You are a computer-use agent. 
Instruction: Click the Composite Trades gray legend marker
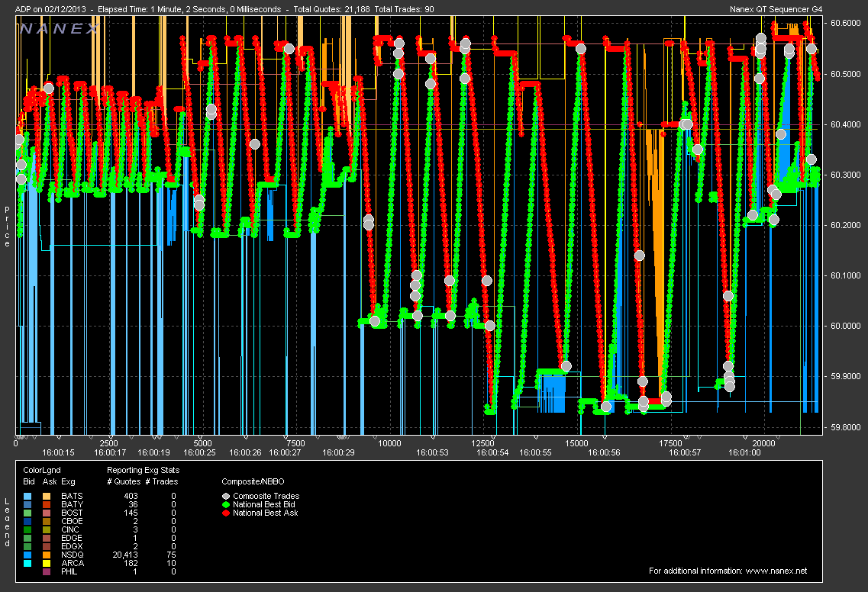click(x=225, y=497)
